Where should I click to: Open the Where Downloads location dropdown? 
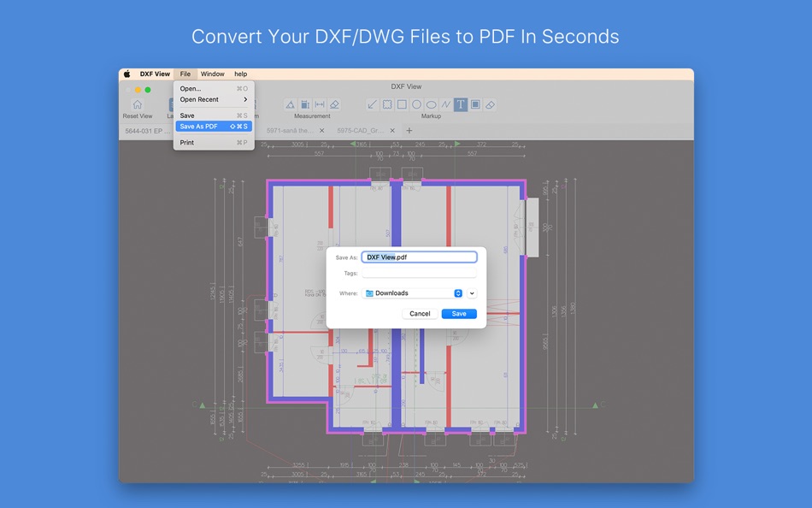[413, 293]
